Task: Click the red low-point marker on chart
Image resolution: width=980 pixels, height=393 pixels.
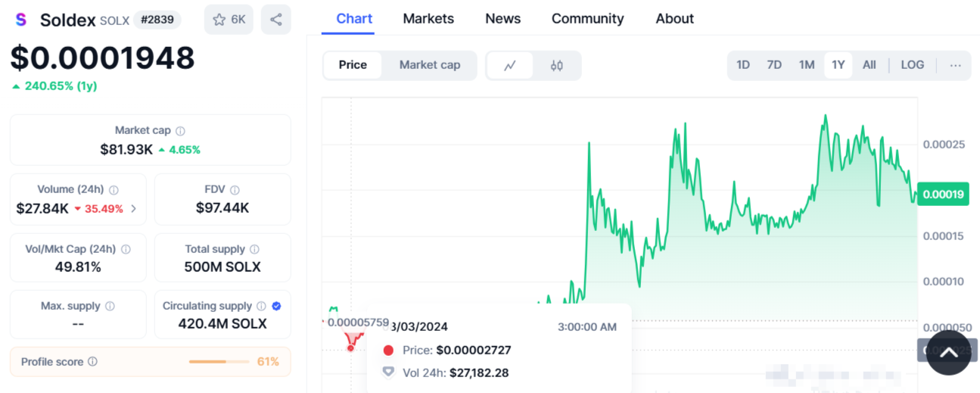Action: pyautogui.click(x=350, y=348)
